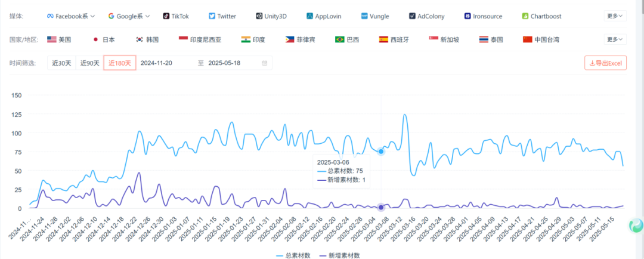Select 美国 country filter

(x=59, y=40)
